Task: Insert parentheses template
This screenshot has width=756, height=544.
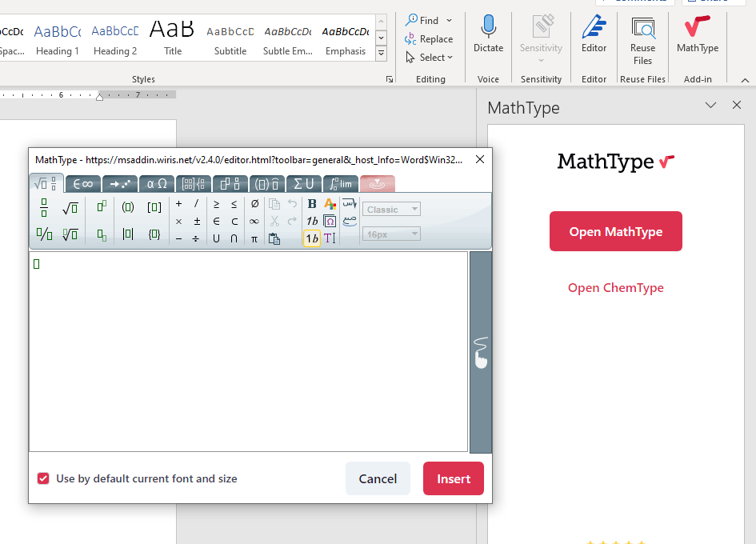Action: click(x=128, y=207)
